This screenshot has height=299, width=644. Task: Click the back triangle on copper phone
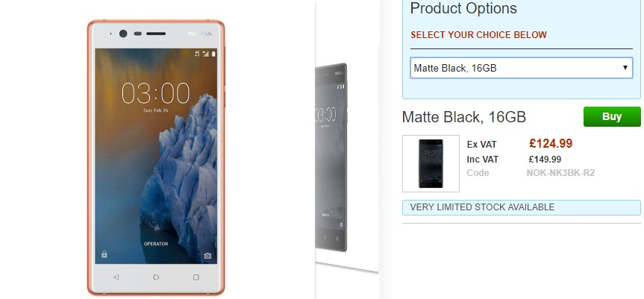[116, 277]
